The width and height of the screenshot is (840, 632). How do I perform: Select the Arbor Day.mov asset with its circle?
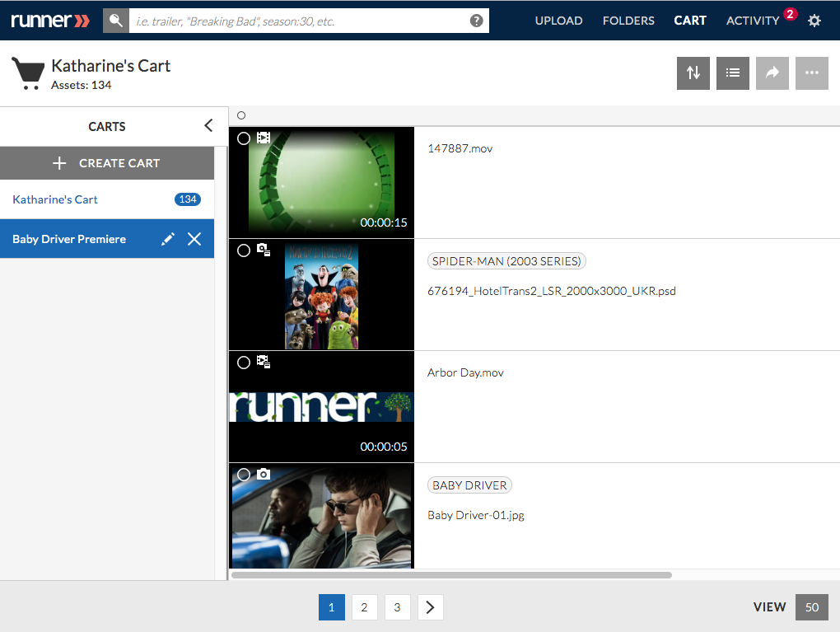pyautogui.click(x=244, y=363)
